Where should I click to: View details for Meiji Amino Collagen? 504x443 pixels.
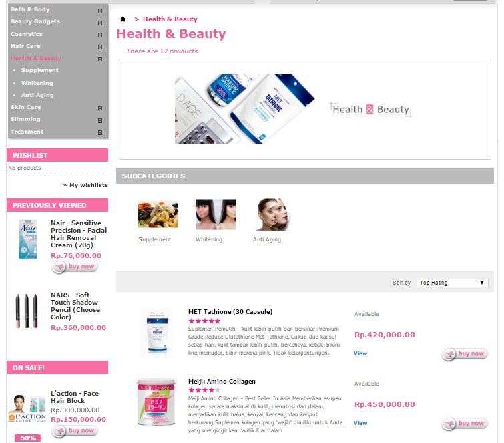click(x=360, y=423)
